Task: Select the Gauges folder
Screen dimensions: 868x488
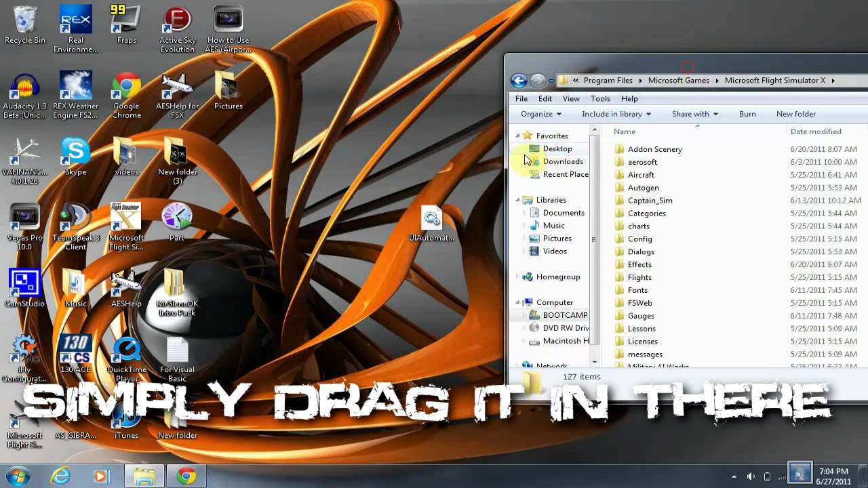Action: [x=641, y=316]
